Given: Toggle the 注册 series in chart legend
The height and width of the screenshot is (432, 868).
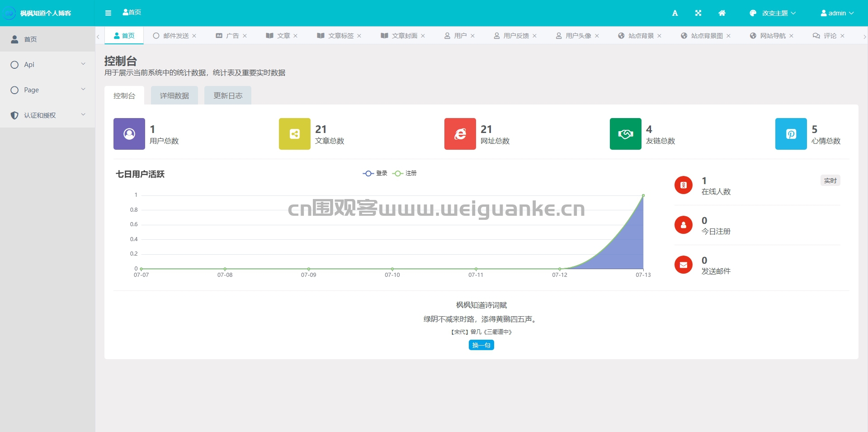Looking at the screenshot, I should [x=405, y=173].
